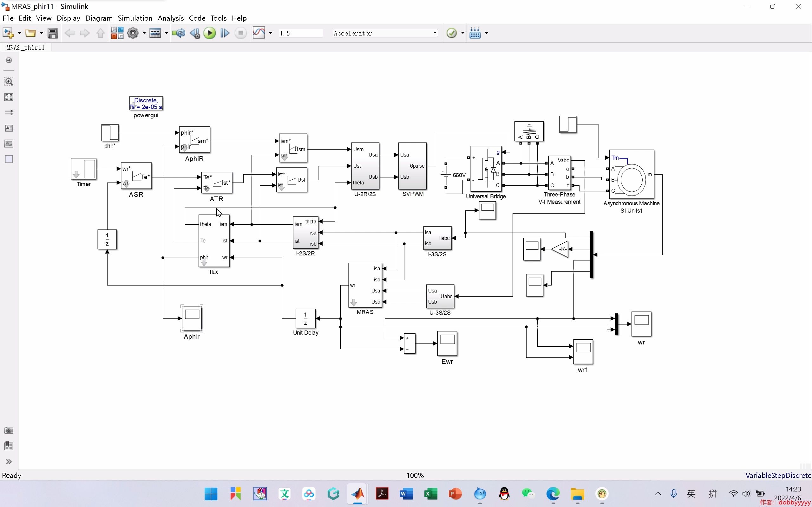This screenshot has height=507, width=812.
Task: Open the Simulation menu
Action: point(135,18)
